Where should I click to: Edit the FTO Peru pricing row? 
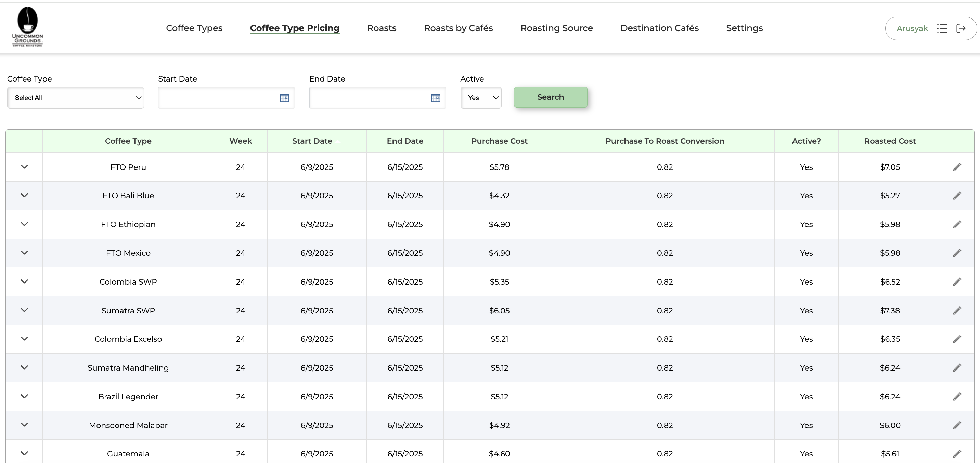[957, 167]
